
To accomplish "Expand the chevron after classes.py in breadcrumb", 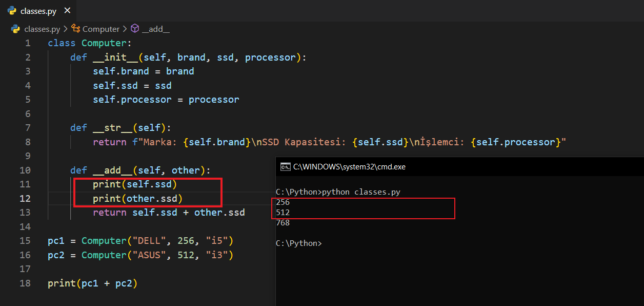I will click(x=65, y=29).
